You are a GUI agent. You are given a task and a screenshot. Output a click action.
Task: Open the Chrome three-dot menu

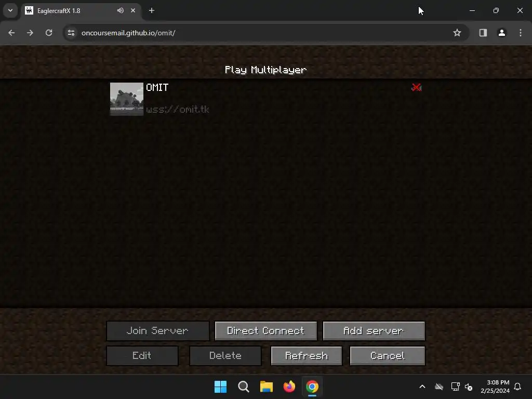521,33
